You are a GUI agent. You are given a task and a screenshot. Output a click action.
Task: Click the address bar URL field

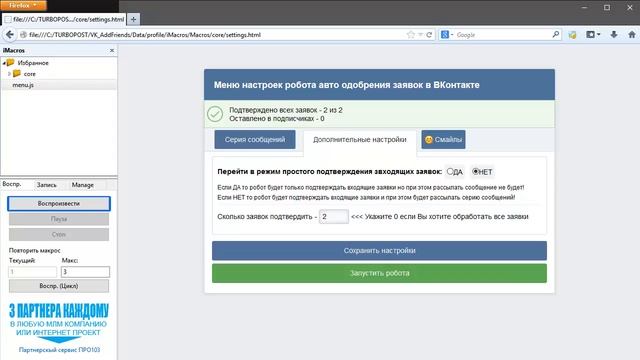pyautogui.click(x=216, y=35)
